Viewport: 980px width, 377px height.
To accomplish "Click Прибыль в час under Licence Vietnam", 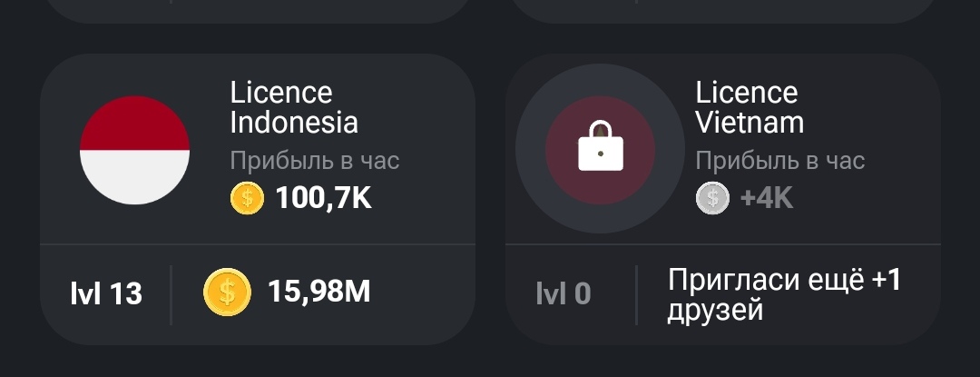I will click(780, 161).
